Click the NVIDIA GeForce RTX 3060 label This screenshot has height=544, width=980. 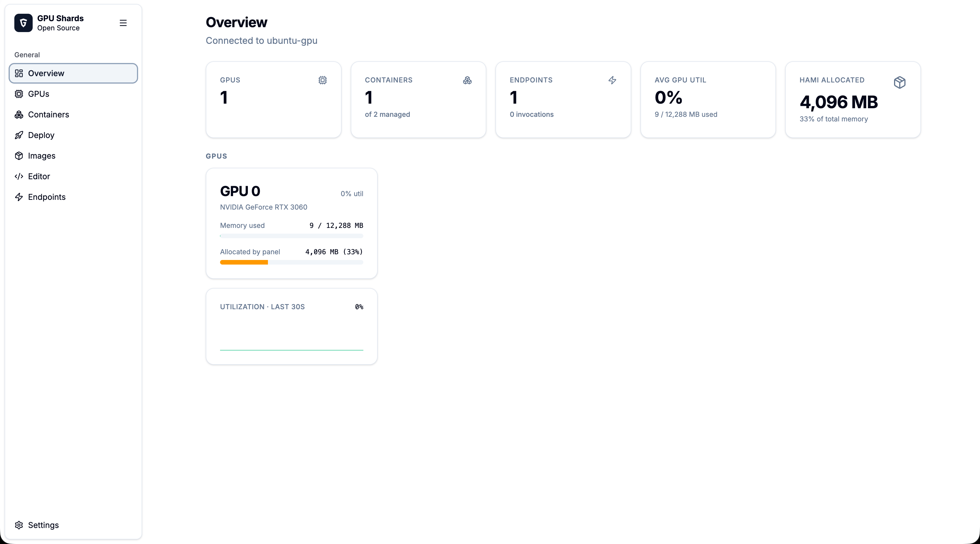pyautogui.click(x=264, y=207)
